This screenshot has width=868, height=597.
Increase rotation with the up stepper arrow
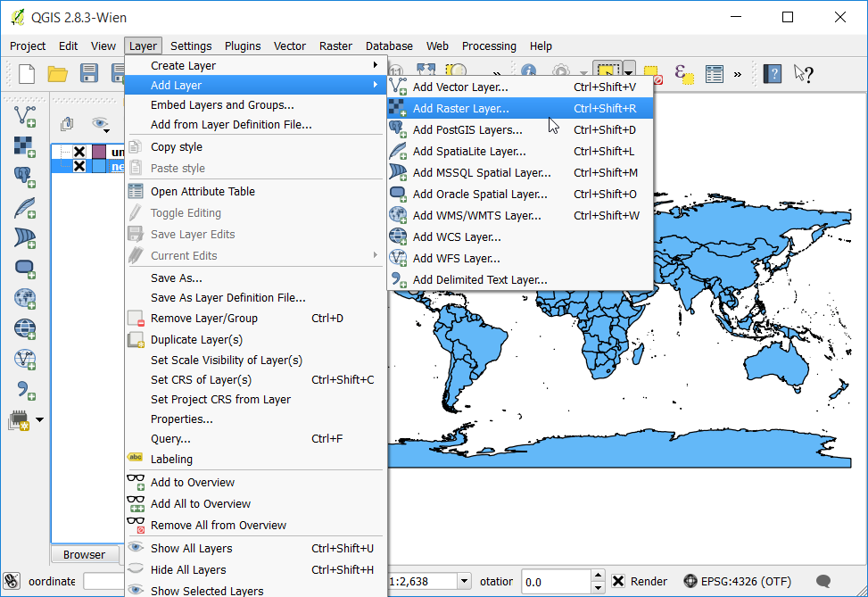pos(598,576)
